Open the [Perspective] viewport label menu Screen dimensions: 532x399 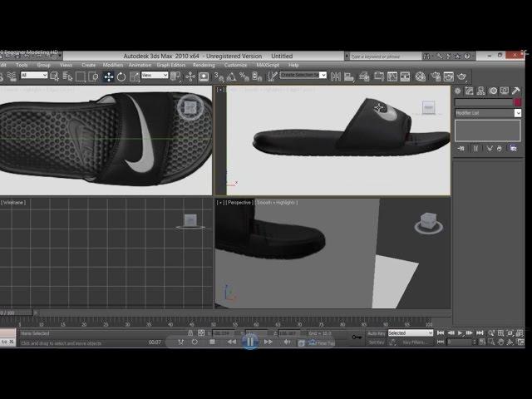[x=239, y=203]
